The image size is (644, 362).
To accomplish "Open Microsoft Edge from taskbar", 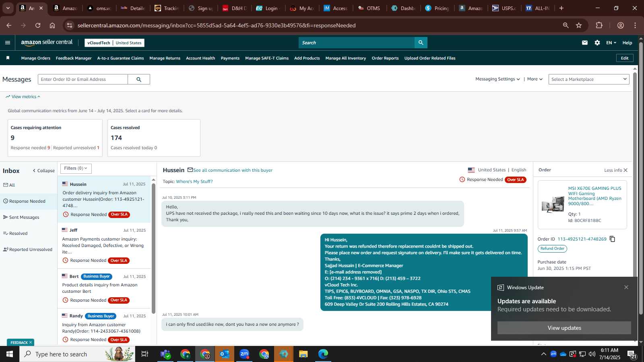I will 323,354.
